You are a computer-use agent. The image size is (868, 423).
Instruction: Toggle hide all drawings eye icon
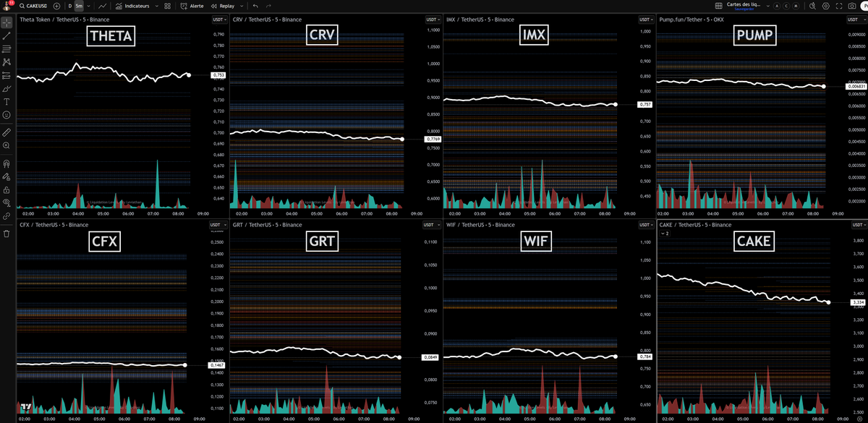(7, 202)
